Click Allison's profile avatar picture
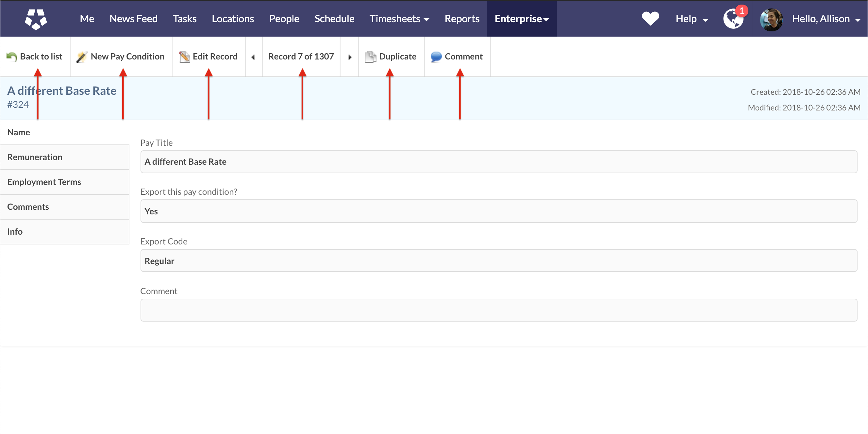The image size is (868, 434). point(771,19)
